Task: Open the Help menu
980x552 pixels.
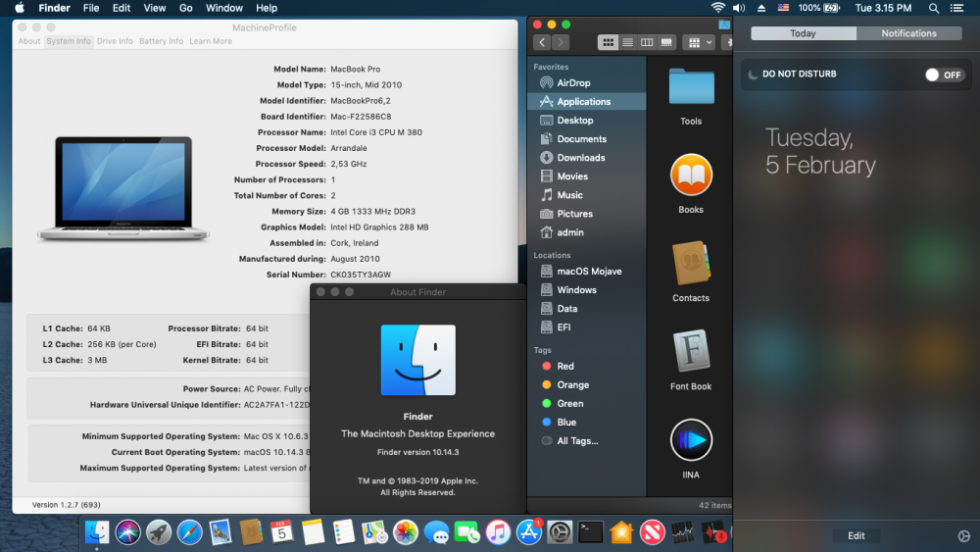Action: click(267, 8)
